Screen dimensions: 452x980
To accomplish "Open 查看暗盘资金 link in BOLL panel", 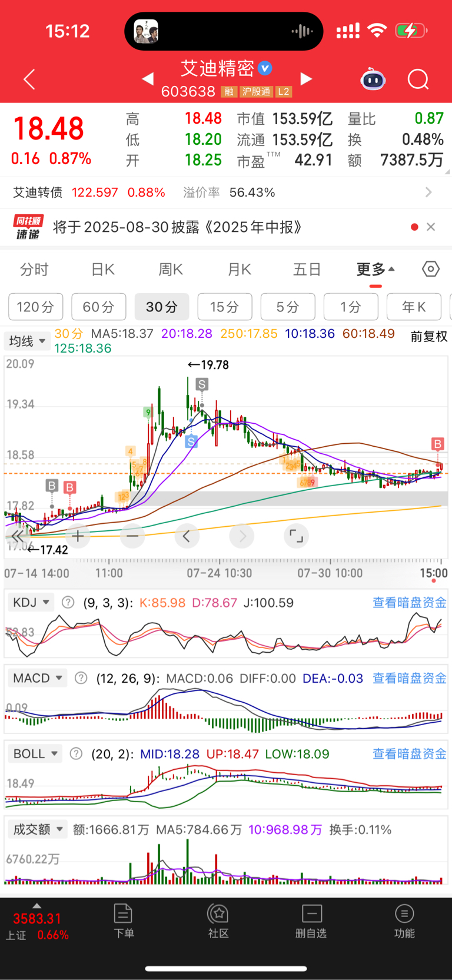I will coord(410,753).
